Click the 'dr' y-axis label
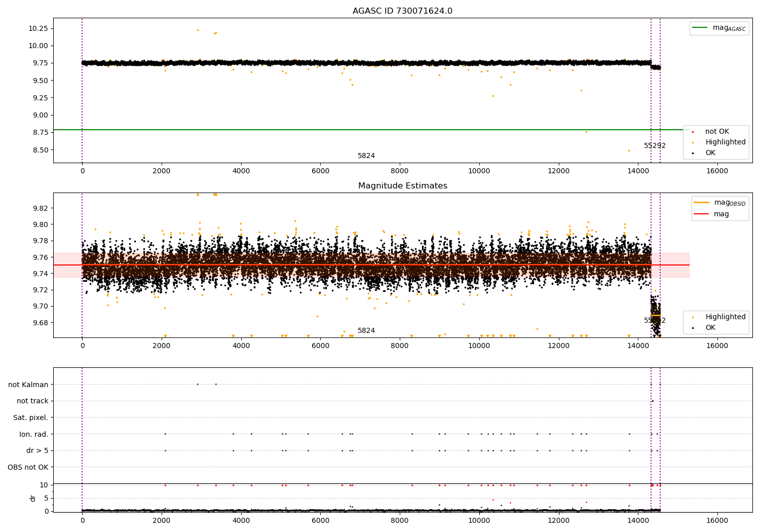 click(x=33, y=498)
